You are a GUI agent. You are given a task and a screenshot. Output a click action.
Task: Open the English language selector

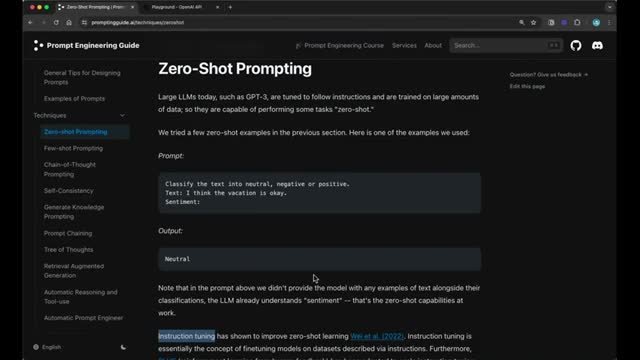[x=47, y=347]
